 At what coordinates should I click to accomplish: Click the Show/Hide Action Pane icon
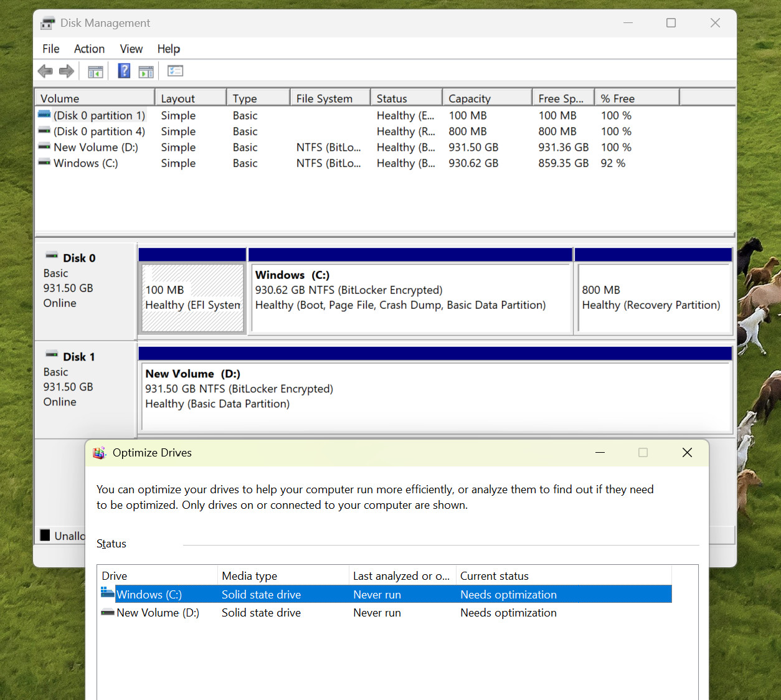point(146,72)
